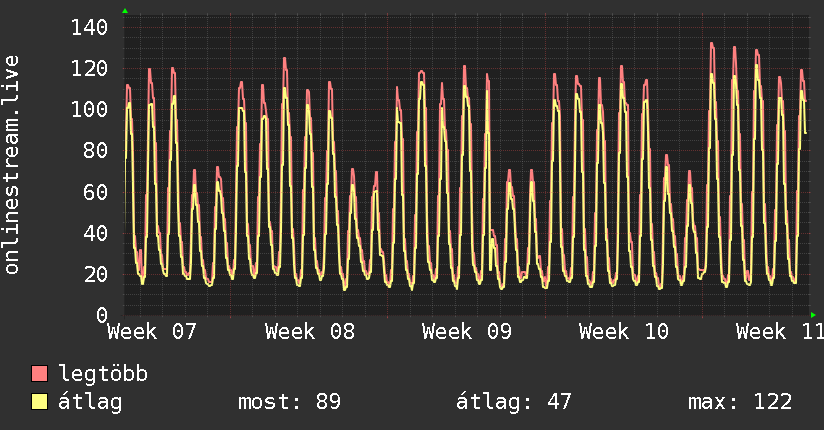Click the Week 07 axis label

[152, 332]
